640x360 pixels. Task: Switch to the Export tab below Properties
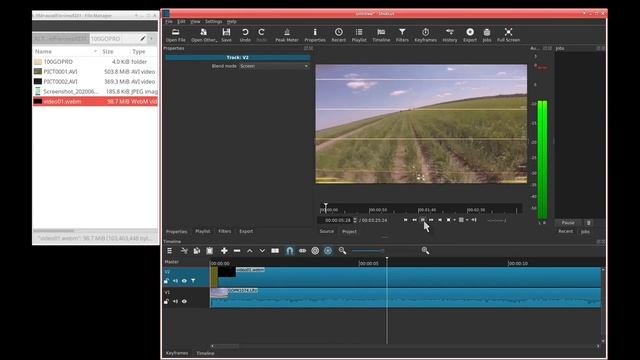[246, 231]
